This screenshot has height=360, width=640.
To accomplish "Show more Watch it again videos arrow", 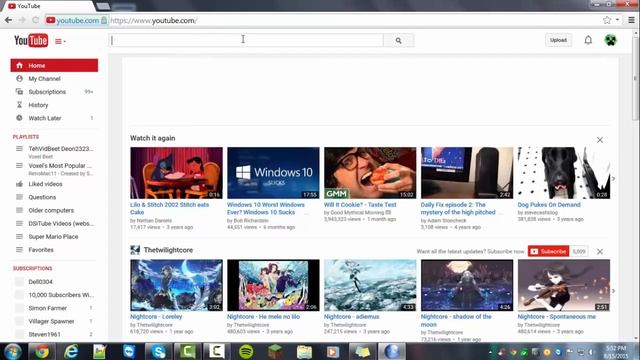I will (613, 179).
